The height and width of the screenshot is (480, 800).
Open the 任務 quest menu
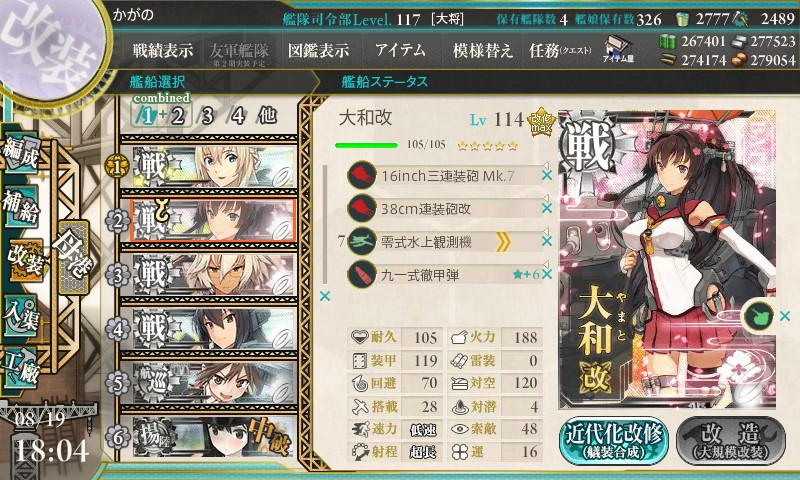560,50
